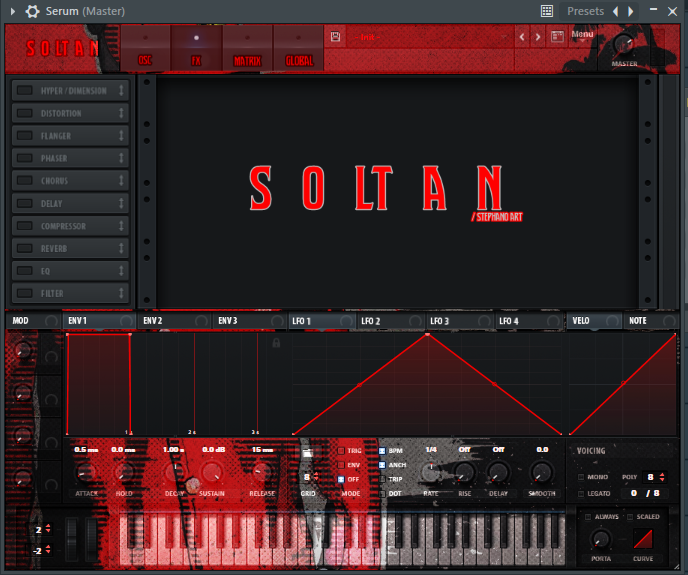Adjust POLY voice count stepper
This screenshot has width=688, height=575.
pos(662,477)
